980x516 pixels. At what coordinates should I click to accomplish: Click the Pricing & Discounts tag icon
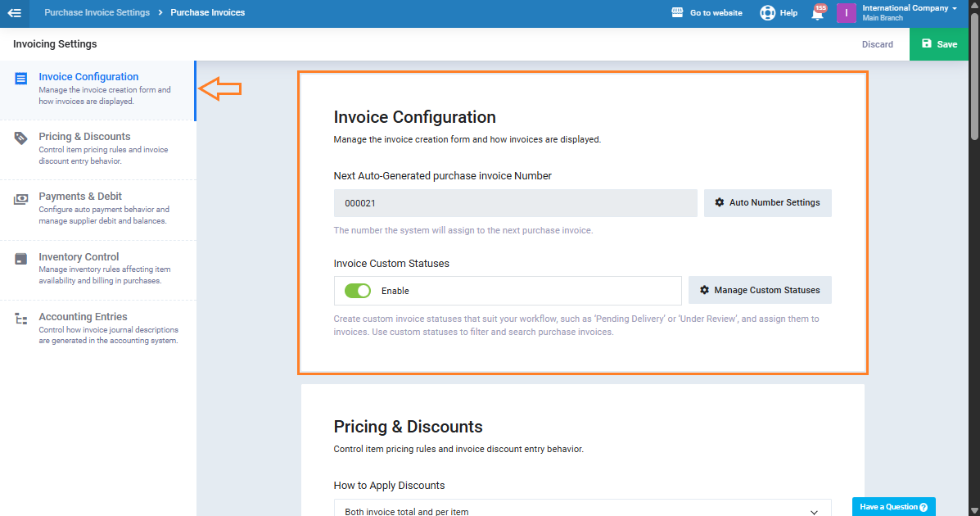point(21,138)
